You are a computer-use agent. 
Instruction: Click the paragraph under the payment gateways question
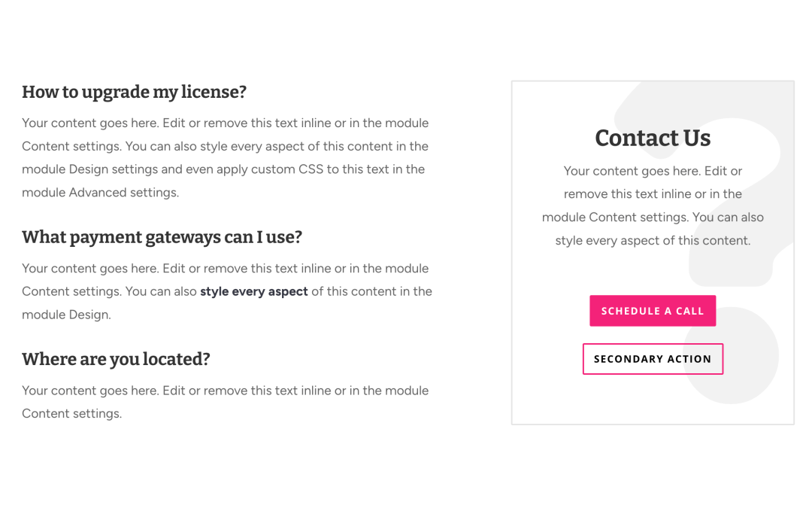tap(227, 291)
